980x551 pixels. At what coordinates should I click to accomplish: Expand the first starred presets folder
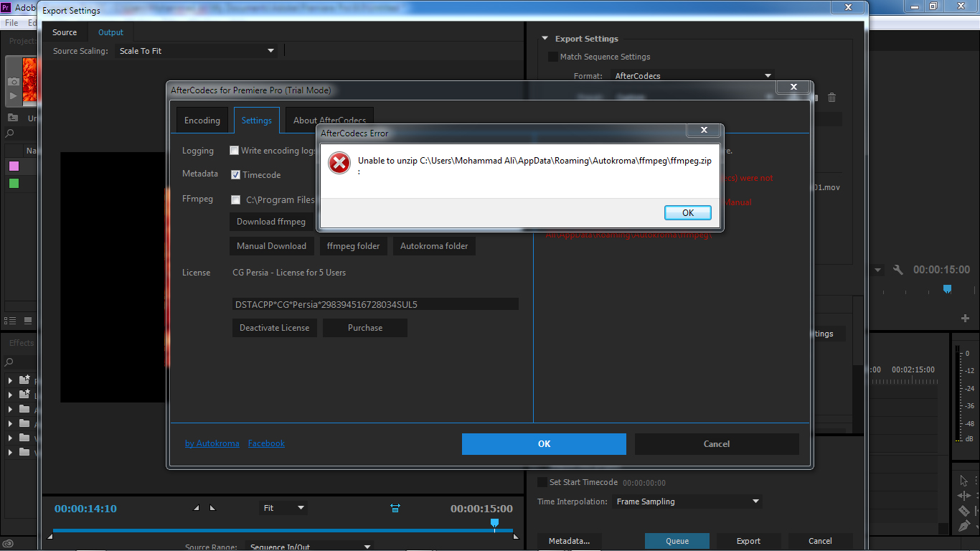coord(10,380)
